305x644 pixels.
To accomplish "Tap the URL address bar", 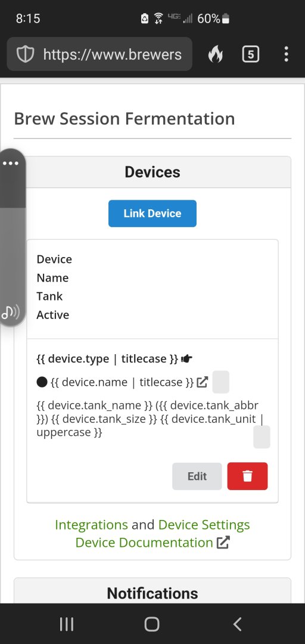I will click(99, 54).
